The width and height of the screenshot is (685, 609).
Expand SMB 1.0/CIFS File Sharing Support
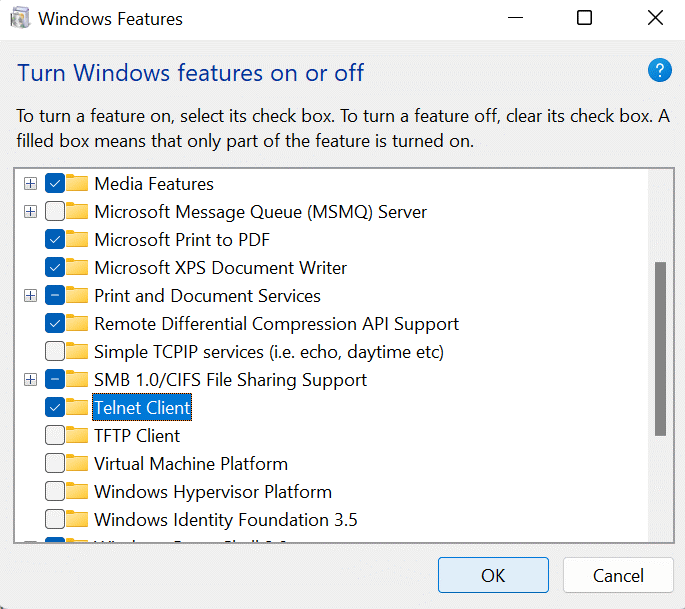[x=31, y=380]
